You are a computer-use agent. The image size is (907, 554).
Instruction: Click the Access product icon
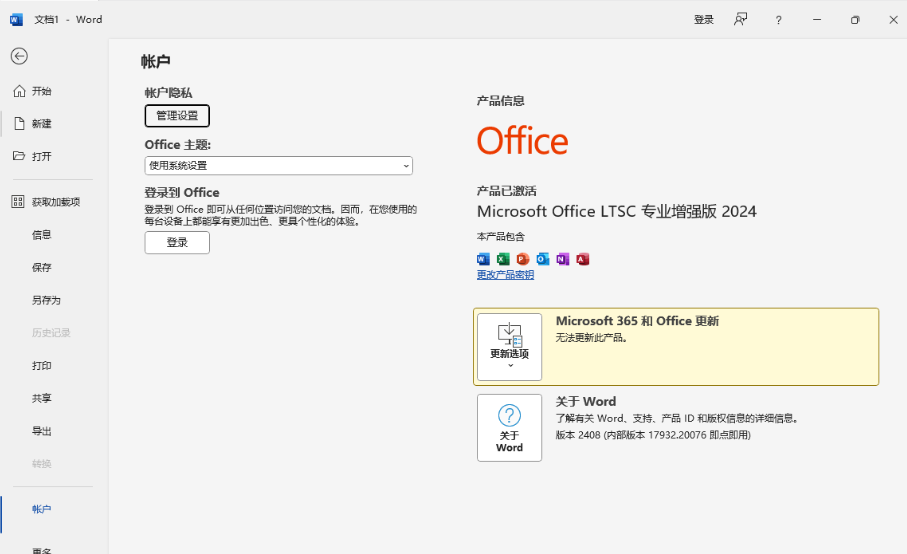tap(582, 259)
